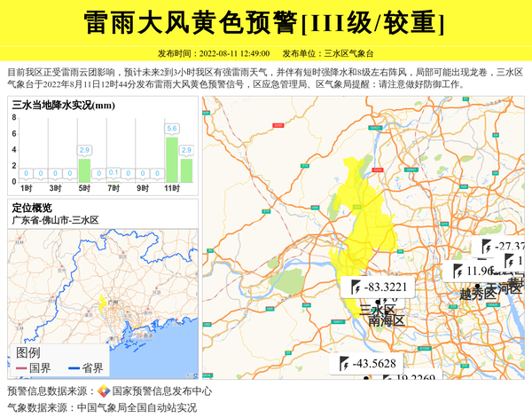Image resolution: width=532 pixels, height=418 pixels.
Task: Click the 省界 blue legend line
Action: point(71,367)
